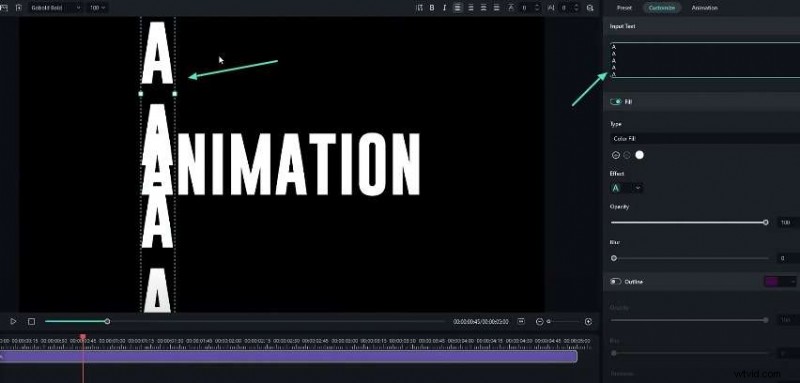Click the red playhead marker on the timeline
Image resolution: width=800 pixels, height=383 pixels.
pyautogui.click(x=83, y=337)
